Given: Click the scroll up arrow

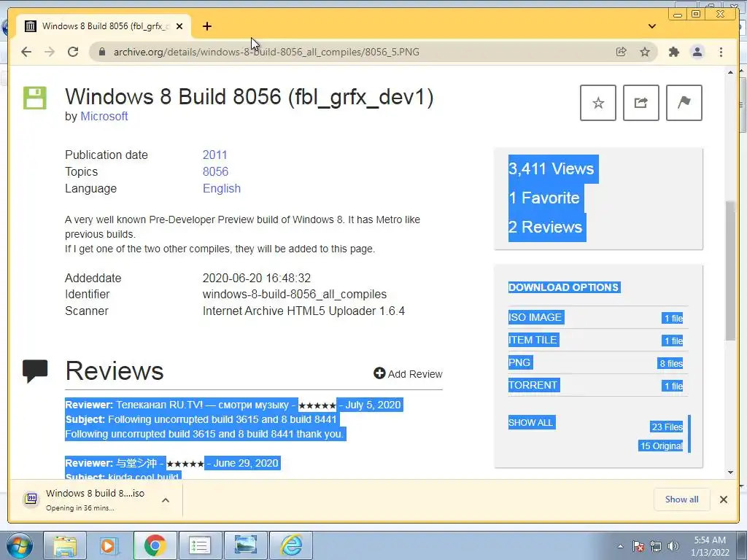Looking at the screenshot, I should 730,72.
